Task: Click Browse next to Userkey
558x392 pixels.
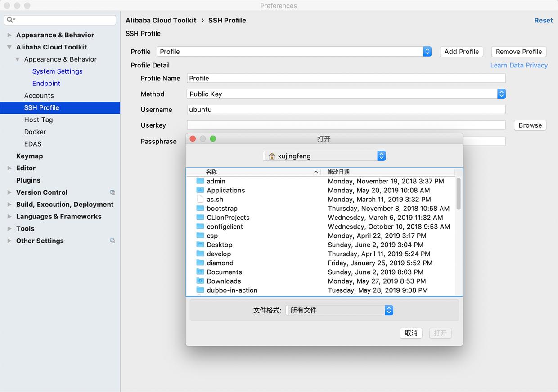Action: 530,125
